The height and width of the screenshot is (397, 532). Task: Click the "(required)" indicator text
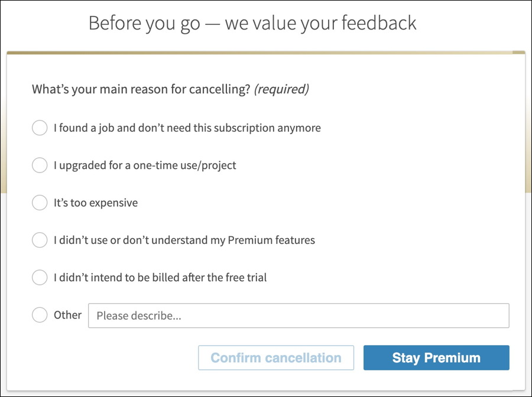(283, 89)
